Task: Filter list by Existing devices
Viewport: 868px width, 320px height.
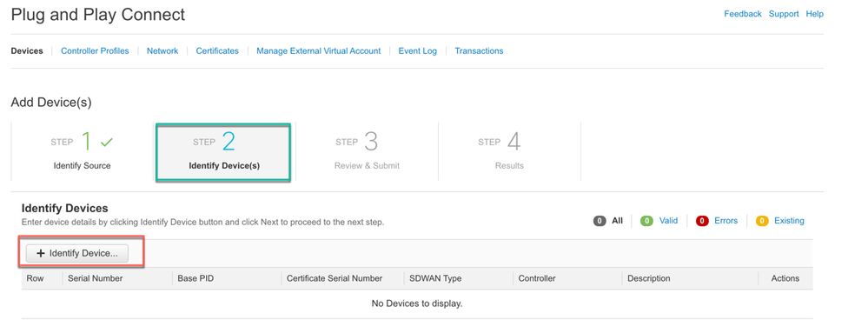Action: coord(789,221)
